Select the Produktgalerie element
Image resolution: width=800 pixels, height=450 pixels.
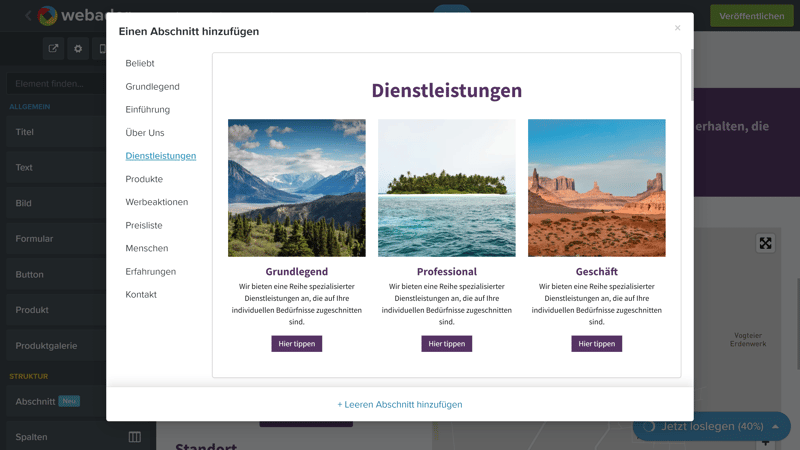pos(56,346)
